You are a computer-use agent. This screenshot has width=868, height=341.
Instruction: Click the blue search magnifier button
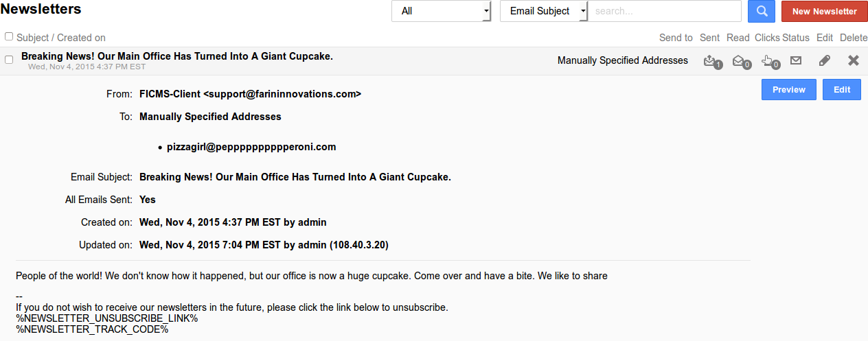pos(761,11)
